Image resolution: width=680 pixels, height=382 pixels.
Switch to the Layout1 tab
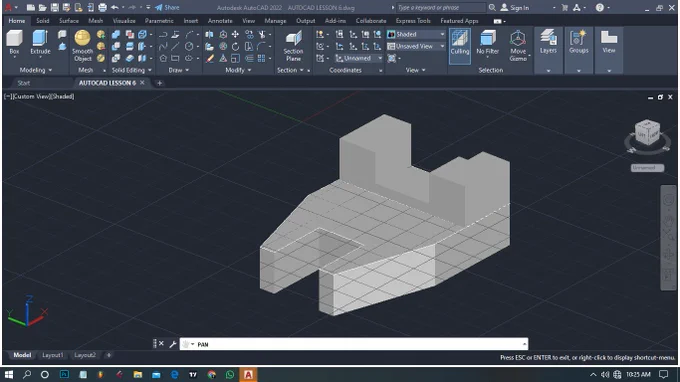52,355
